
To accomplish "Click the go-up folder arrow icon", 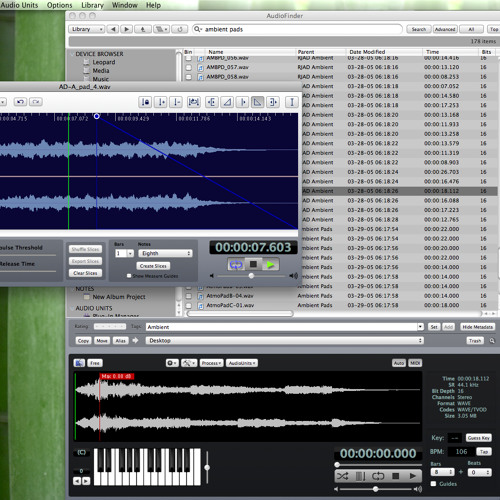I will (x=143, y=29).
